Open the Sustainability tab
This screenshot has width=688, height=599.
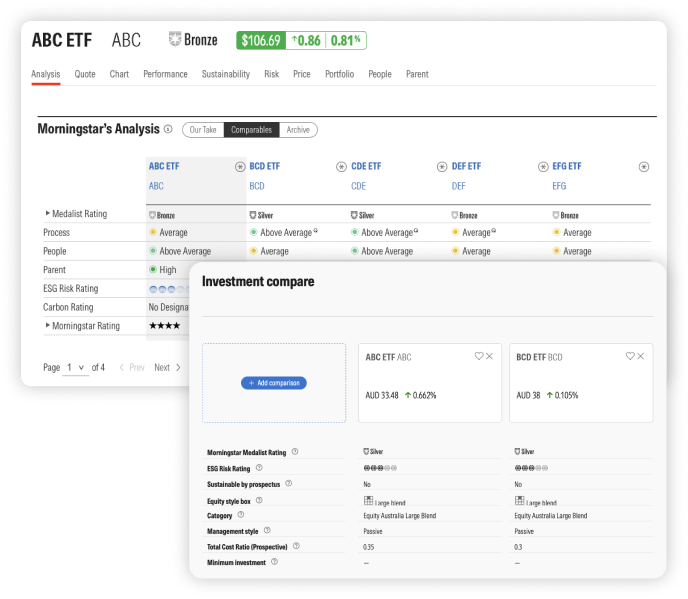(x=226, y=74)
